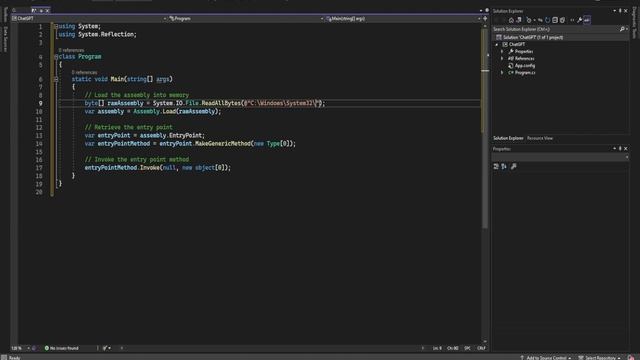Viewport: 640px width, 360px height.
Task: Click the entryPointMethod.Invoke code line
Action: tap(158, 168)
